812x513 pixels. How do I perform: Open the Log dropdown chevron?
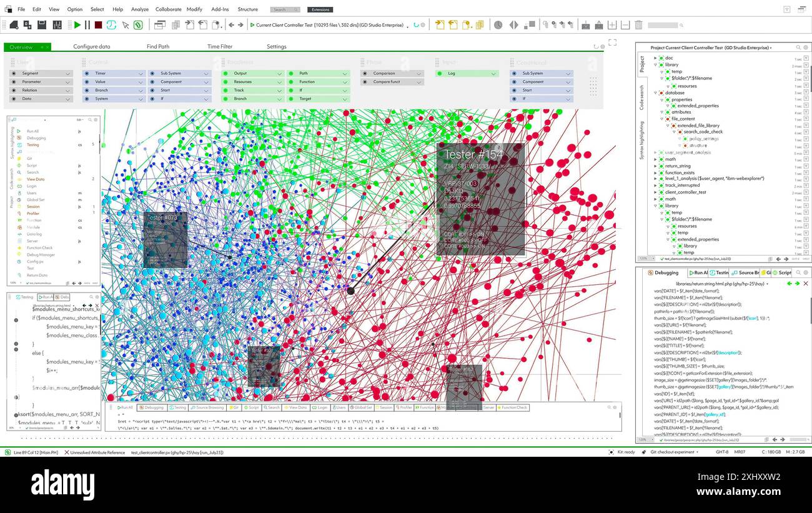(x=494, y=74)
